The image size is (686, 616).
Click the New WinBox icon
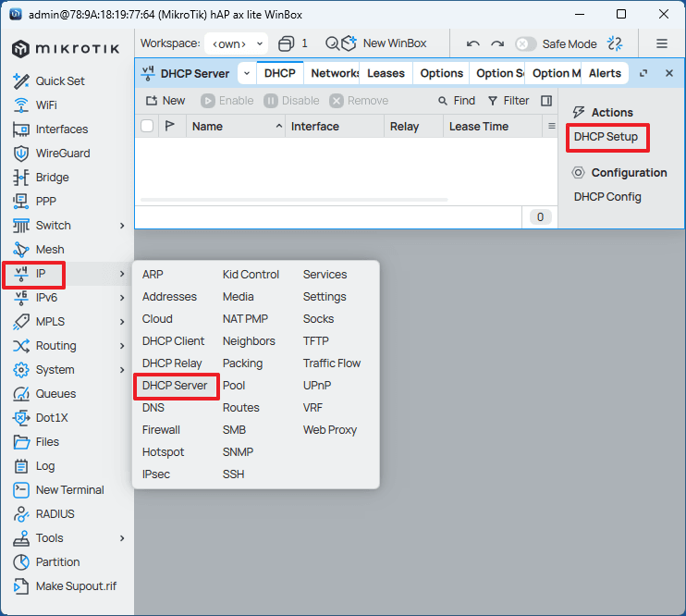pyautogui.click(x=348, y=43)
